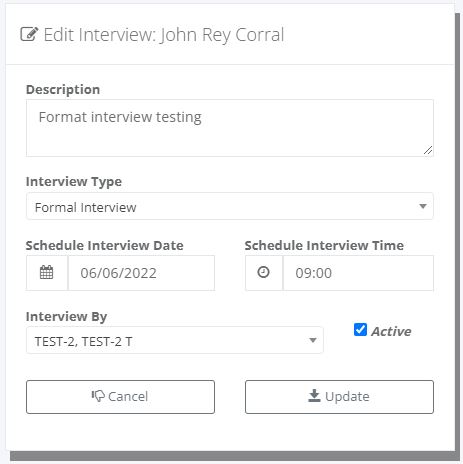Viewport: 463px width, 464px height.
Task: Toggle the Active checkbox
Action: tap(360, 330)
